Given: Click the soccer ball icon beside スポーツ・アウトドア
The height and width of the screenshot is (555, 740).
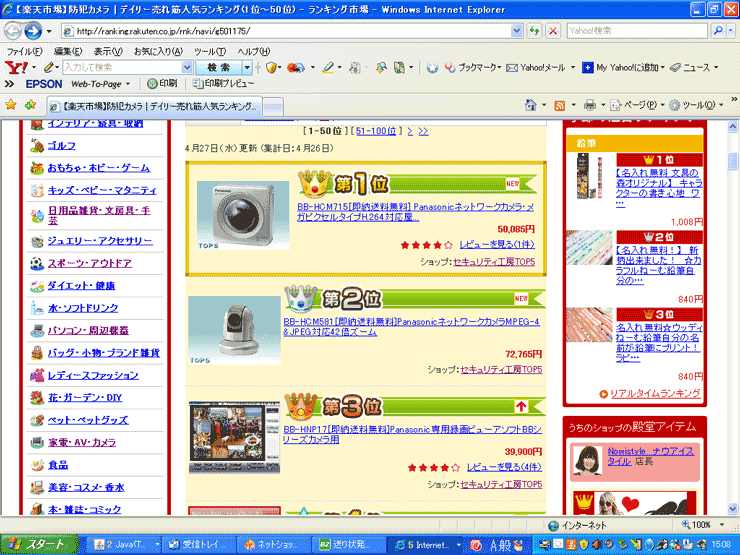Looking at the screenshot, I should pos(37,263).
